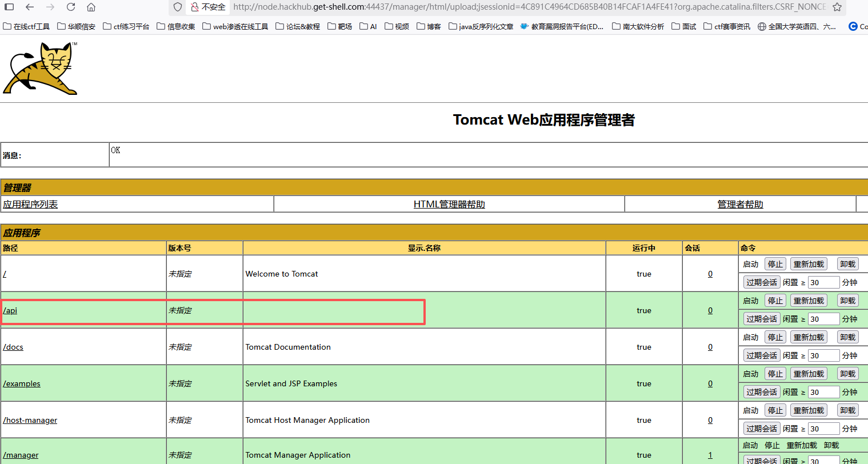Stop the root / application
868x464 pixels.
(775, 264)
